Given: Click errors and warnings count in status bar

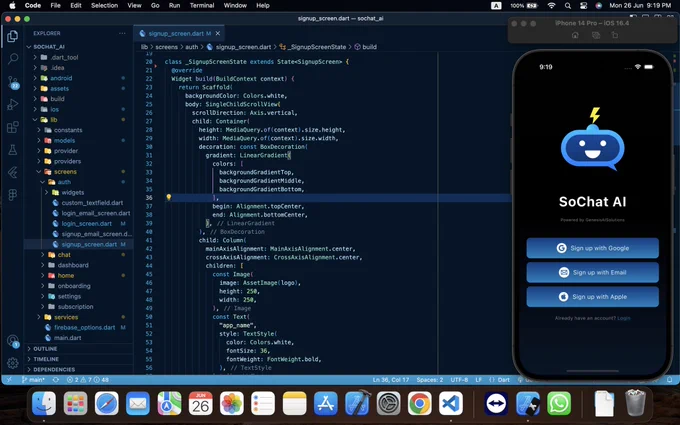Looking at the screenshot, I should [88, 379].
